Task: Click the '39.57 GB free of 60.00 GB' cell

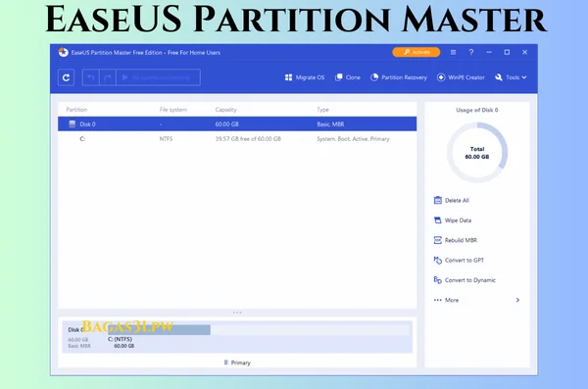Action: 248,139
